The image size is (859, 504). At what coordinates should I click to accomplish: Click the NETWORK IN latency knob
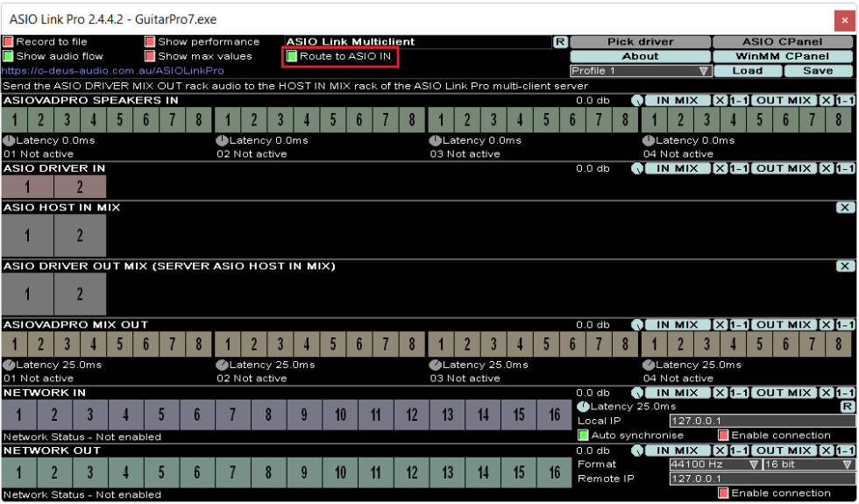(584, 407)
